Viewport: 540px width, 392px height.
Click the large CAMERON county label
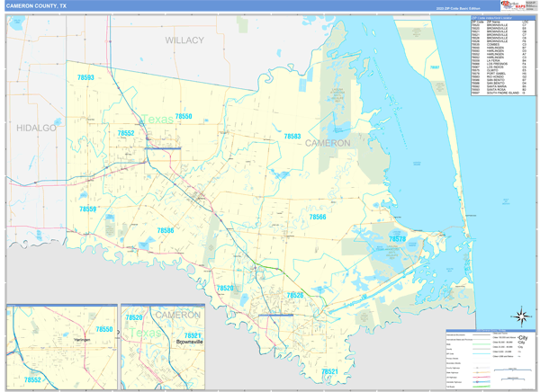pos(328,143)
